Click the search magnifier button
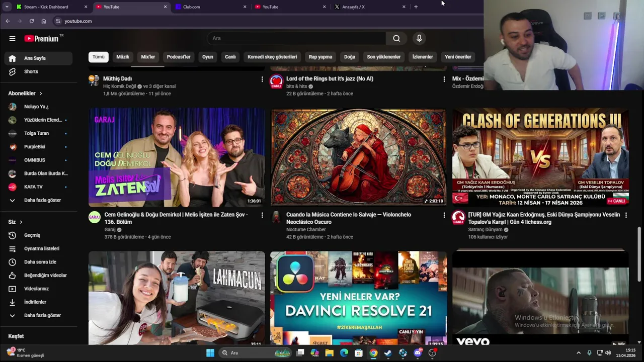The width and height of the screenshot is (644, 362). (x=396, y=38)
